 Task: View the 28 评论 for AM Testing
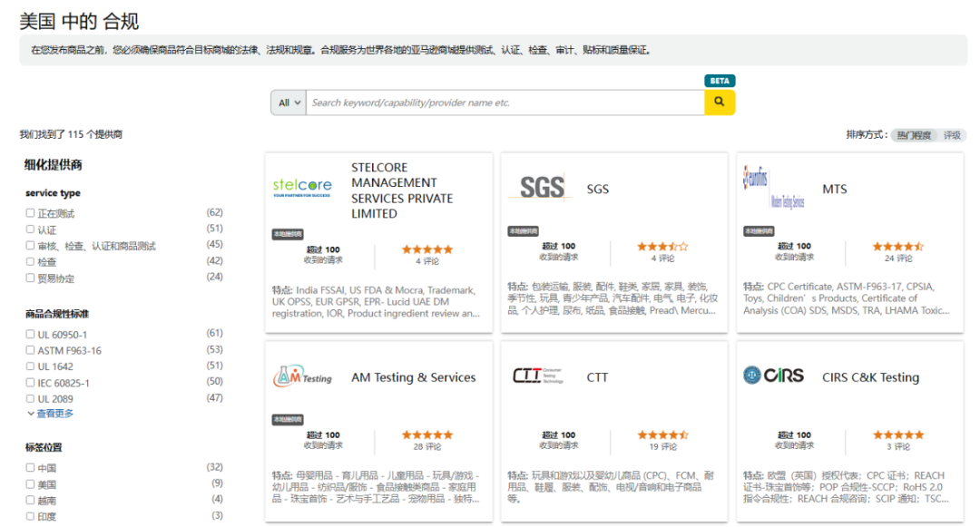[x=426, y=446]
